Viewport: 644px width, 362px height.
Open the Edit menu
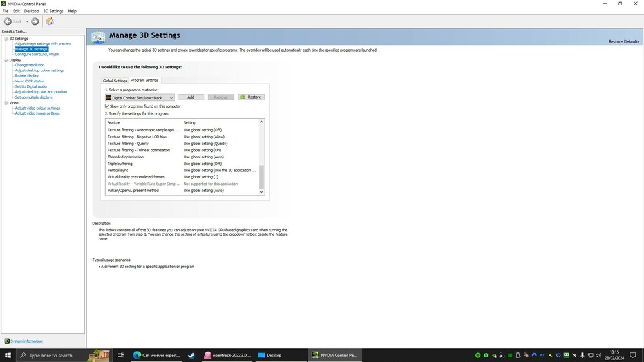pyautogui.click(x=17, y=11)
